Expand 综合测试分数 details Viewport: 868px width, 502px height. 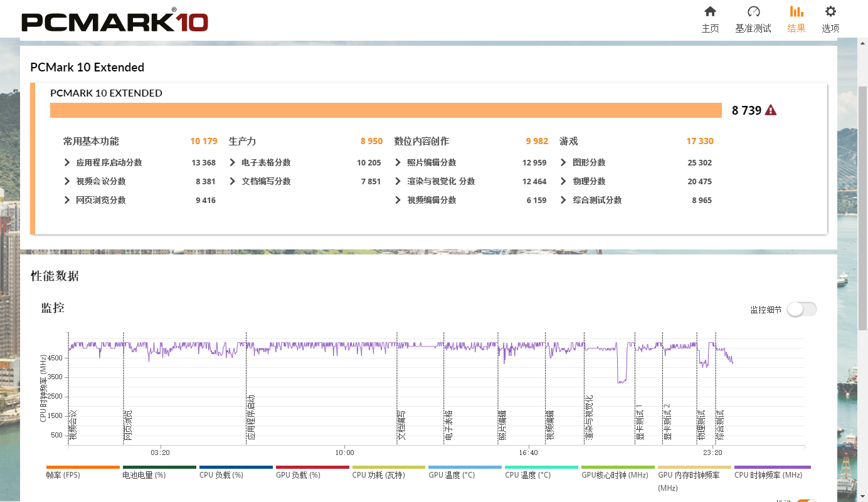click(x=563, y=200)
